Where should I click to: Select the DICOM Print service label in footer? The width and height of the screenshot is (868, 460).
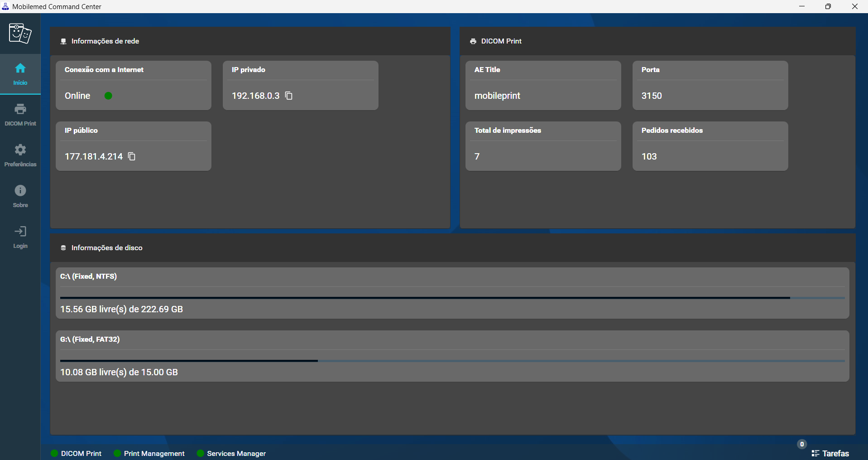81,453
